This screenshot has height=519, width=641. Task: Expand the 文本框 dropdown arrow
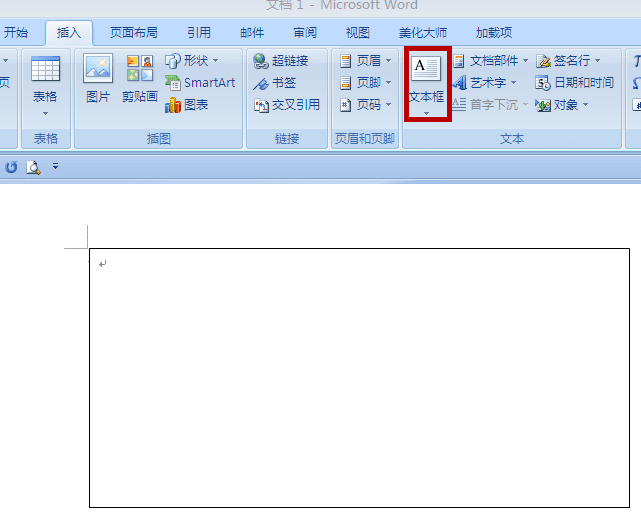426,113
